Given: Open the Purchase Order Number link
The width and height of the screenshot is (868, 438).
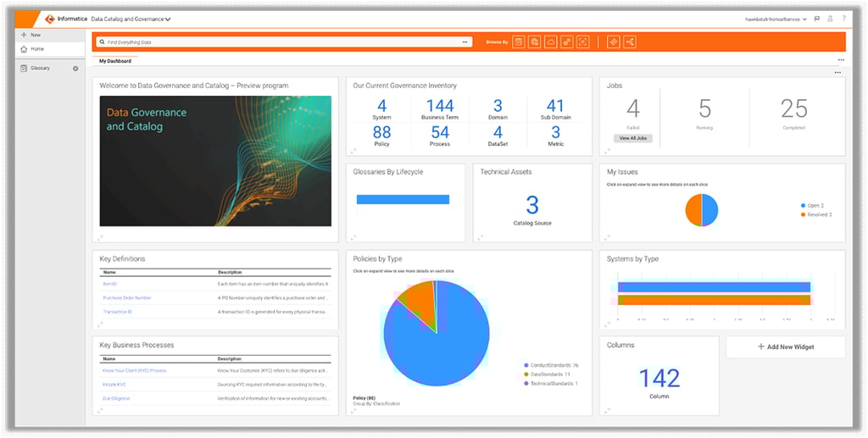Looking at the screenshot, I should coord(127,297).
